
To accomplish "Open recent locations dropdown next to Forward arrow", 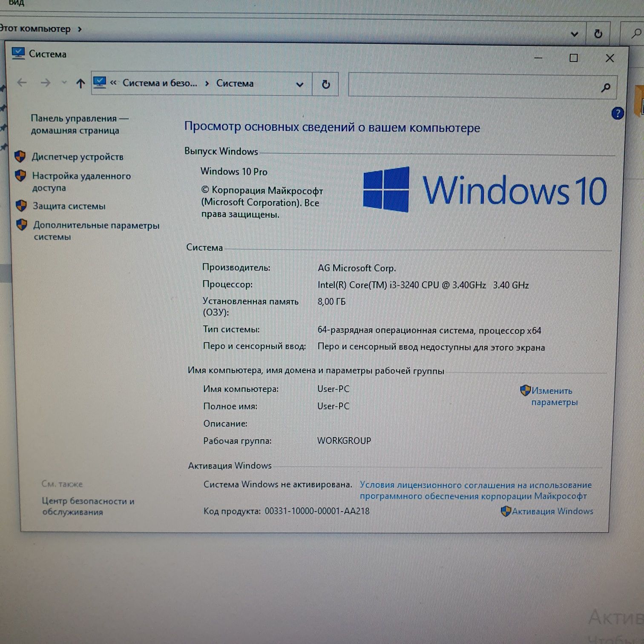I will 64,83.
